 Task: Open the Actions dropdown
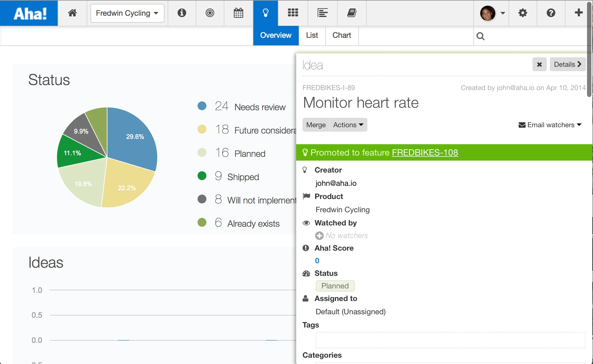click(348, 125)
